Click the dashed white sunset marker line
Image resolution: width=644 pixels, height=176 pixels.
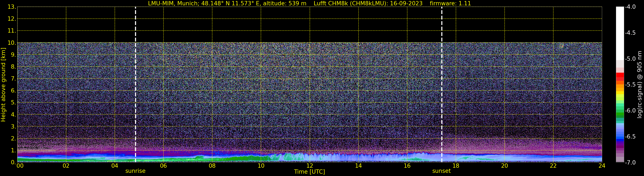pyautogui.click(x=442, y=85)
